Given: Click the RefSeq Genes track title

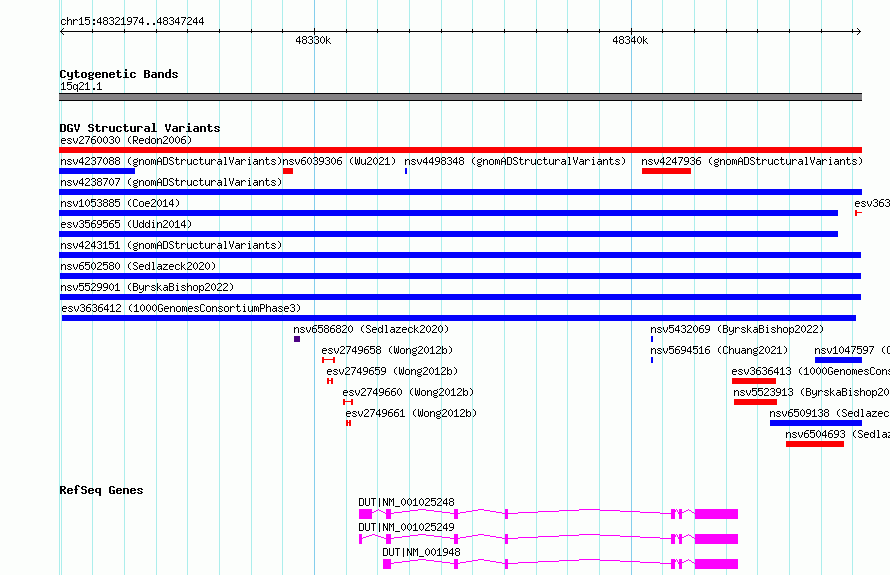Looking at the screenshot, I should [101, 490].
